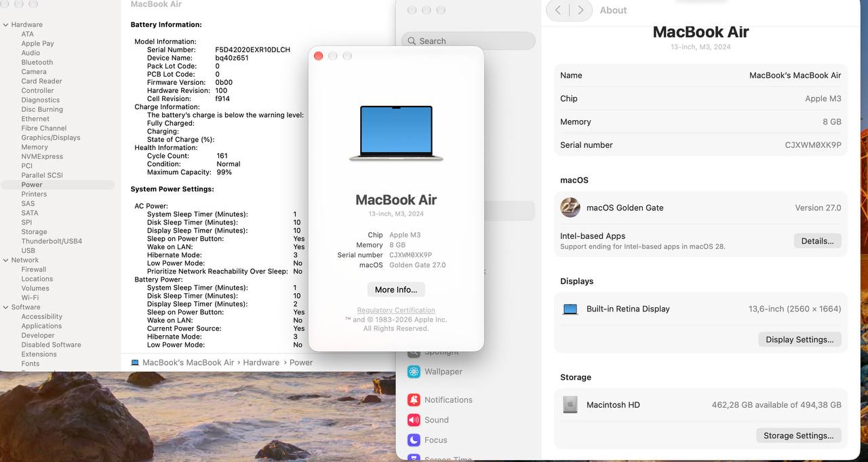Go back using the left chevron in Settings
The height and width of the screenshot is (462, 868).
point(558,10)
